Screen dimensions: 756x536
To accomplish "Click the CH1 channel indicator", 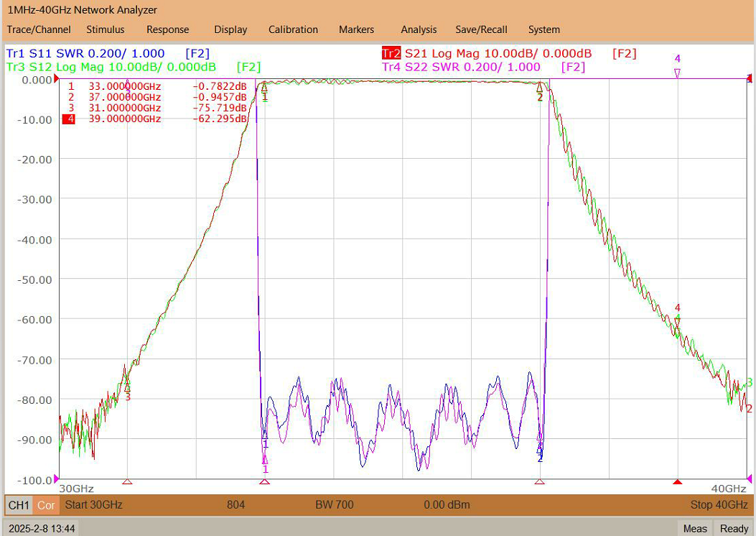I will pos(19,505).
